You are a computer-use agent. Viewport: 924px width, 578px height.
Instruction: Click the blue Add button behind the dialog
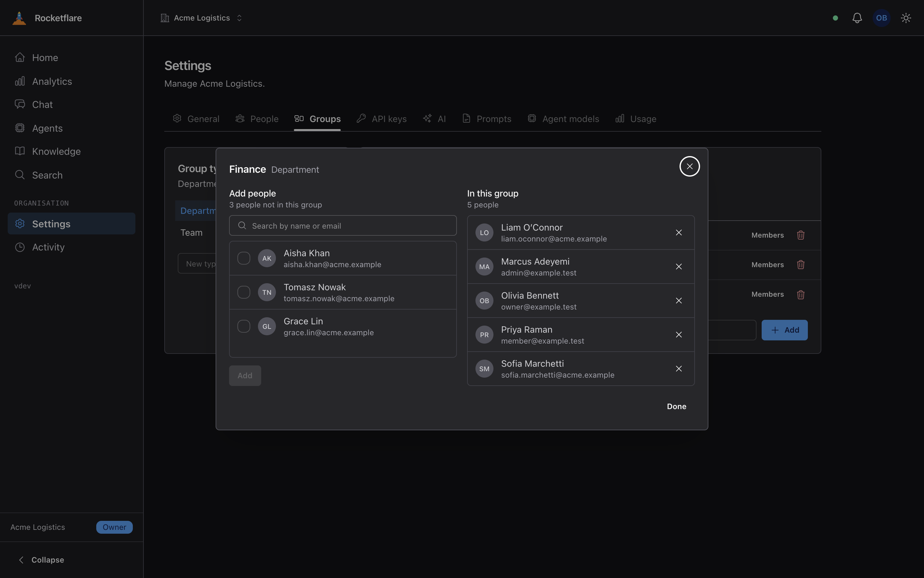pos(785,330)
